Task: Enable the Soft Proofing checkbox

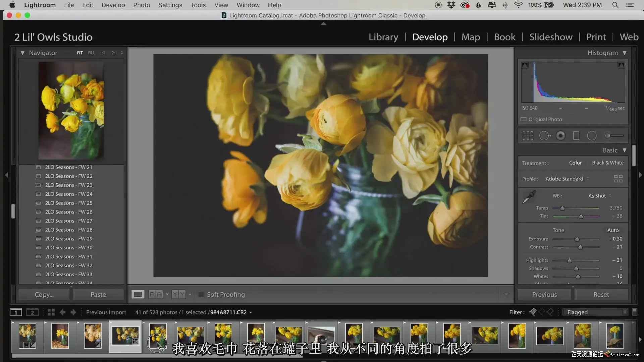Action: (x=201, y=295)
